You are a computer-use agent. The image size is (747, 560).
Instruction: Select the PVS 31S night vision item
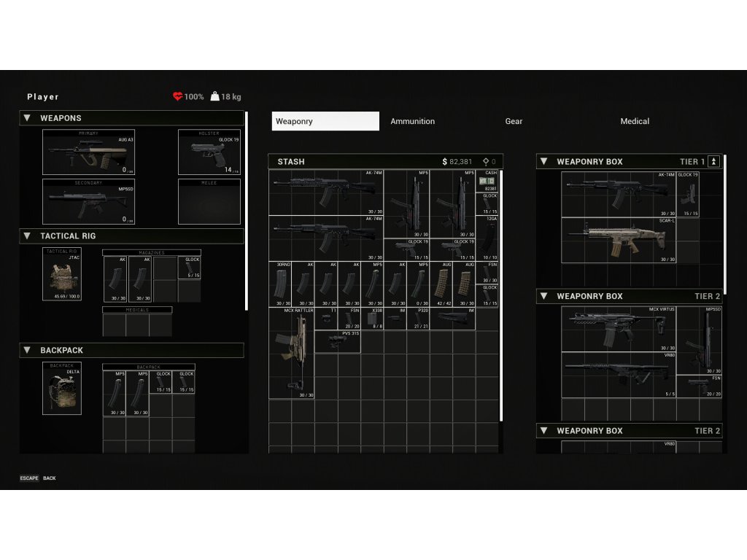point(338,341)
